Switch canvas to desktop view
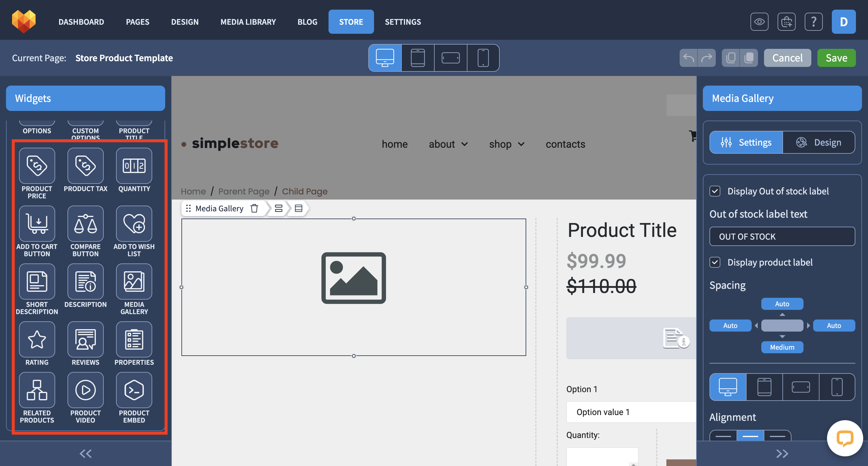The height and width of the screenshot is (466, 868). coord(385,58)
